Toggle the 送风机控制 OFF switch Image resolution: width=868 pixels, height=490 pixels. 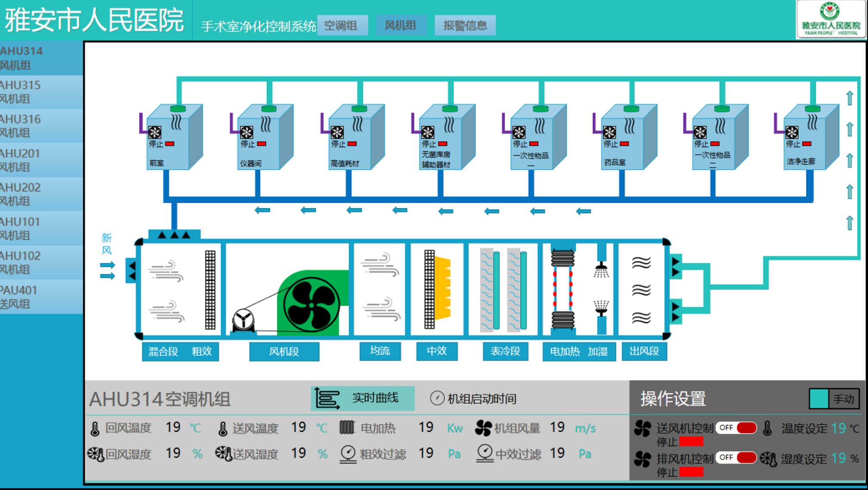[736, 427]
